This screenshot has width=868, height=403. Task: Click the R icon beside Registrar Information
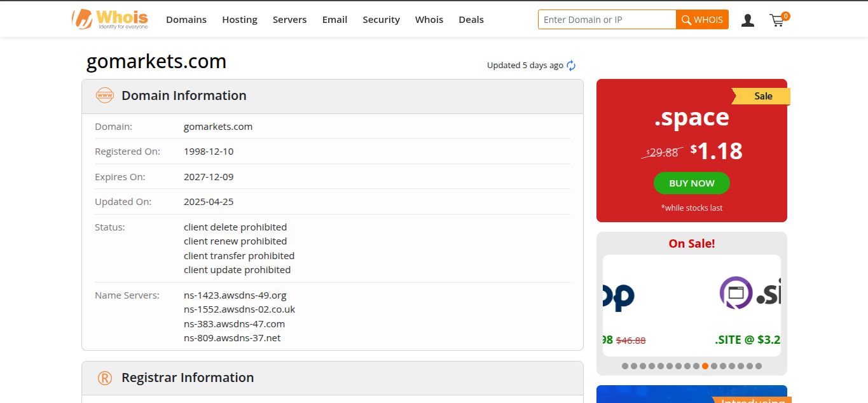tap(105, 378)
